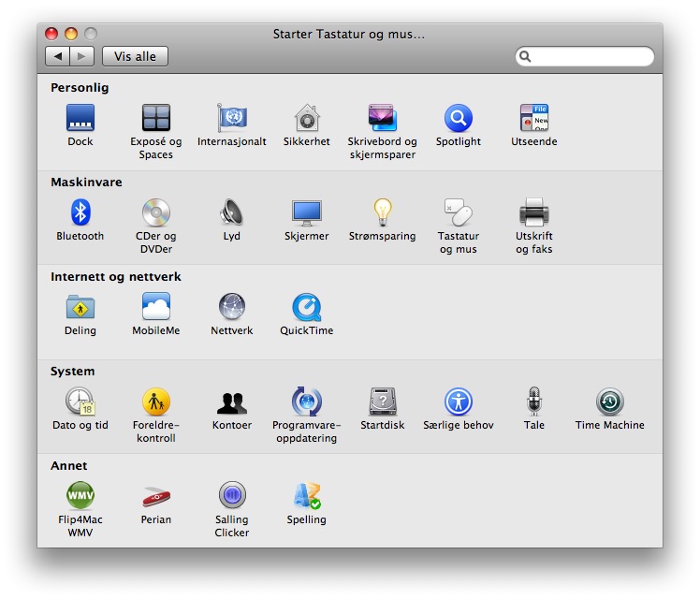Close window with the red button
The width and height of the screenshot is (700, 599).
51,34
